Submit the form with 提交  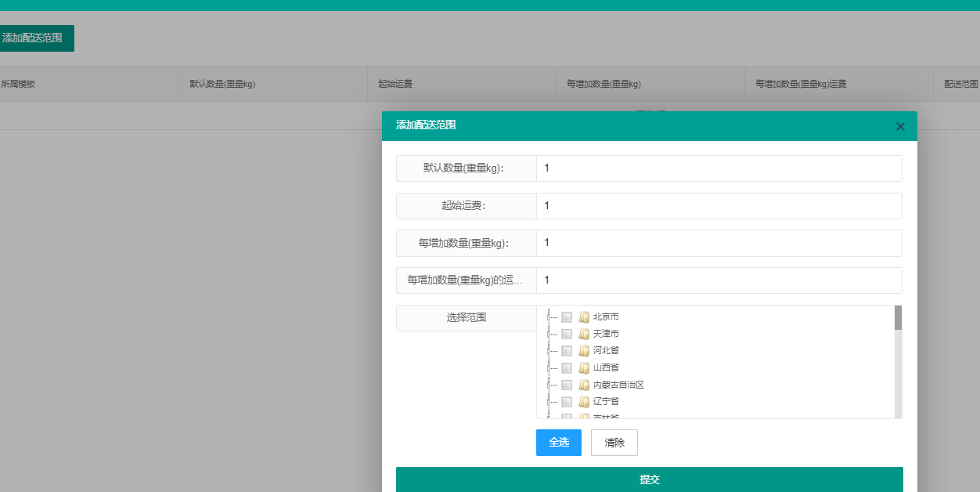(x=649, y=479)
